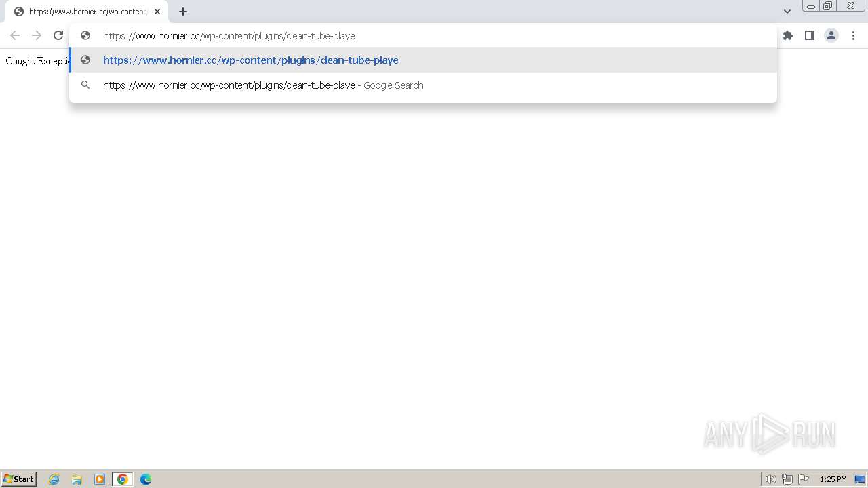
Task: Open the Extensions puzzle icon
Action: pos(788,35)
